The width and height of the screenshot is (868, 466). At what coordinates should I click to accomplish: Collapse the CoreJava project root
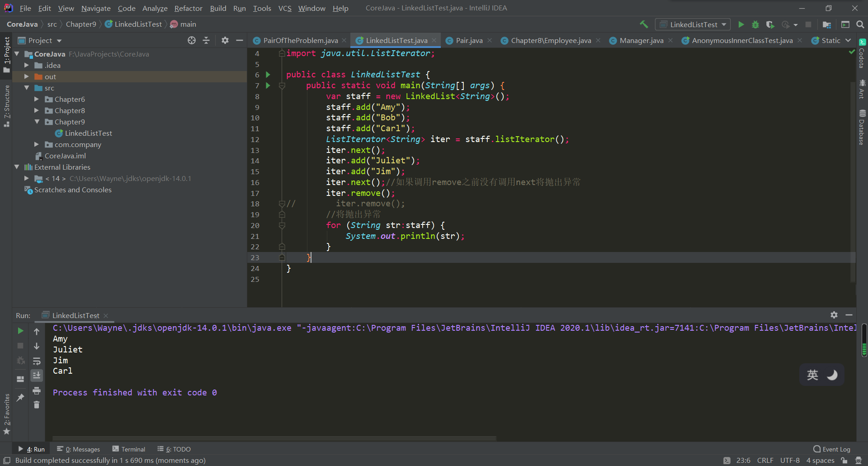17,54
